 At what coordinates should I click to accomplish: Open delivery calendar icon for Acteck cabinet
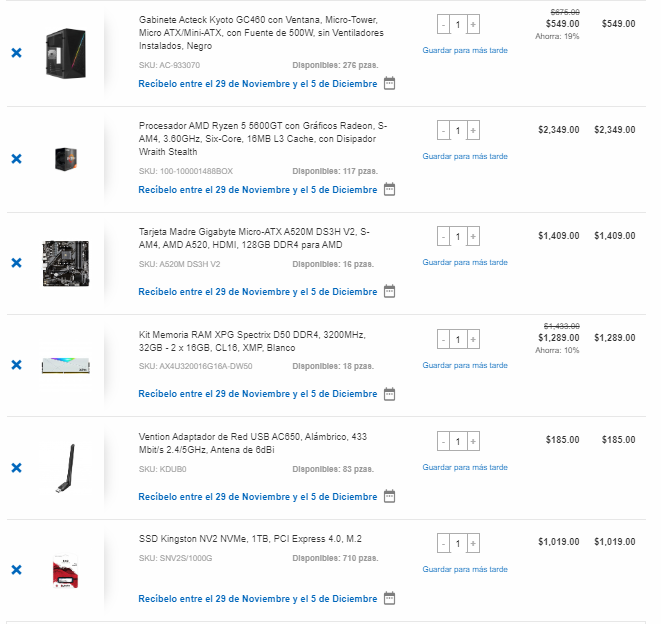[x=390, y=83]
